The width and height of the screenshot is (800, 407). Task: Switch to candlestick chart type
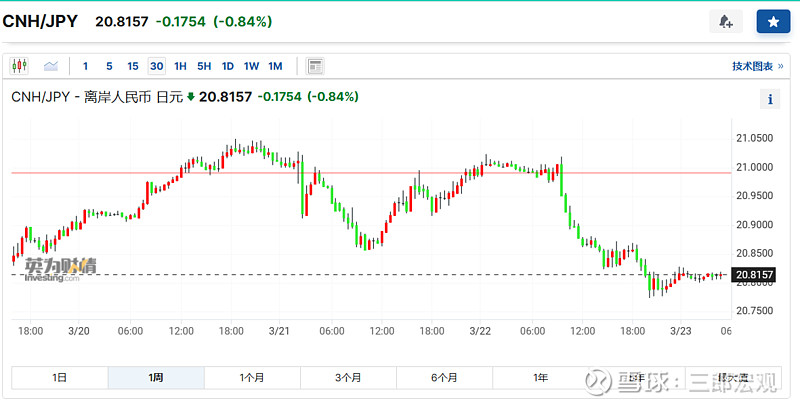tap(19, 66)
